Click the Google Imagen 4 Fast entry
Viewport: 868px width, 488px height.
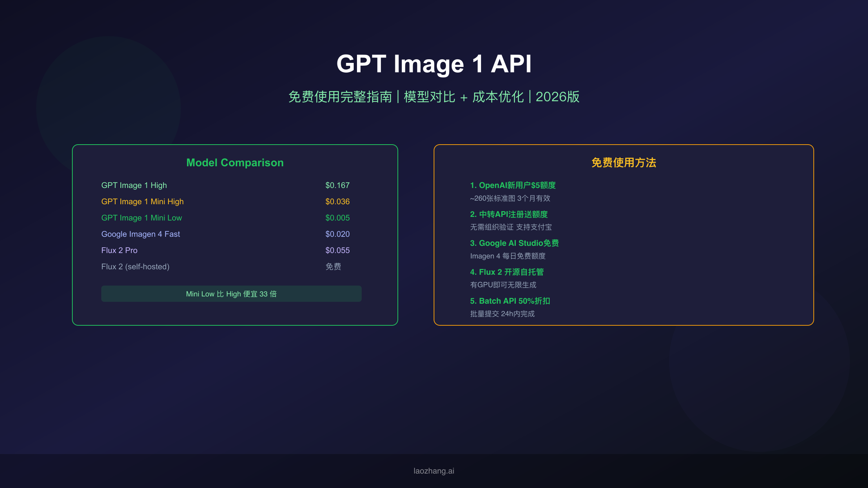(140, 234)
